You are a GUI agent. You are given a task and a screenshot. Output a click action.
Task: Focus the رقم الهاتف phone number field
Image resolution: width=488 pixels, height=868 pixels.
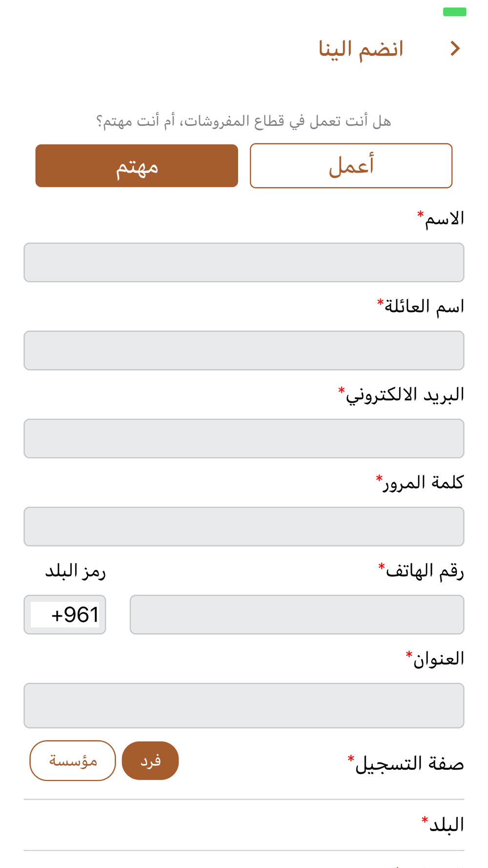click(x=297, y=615)
